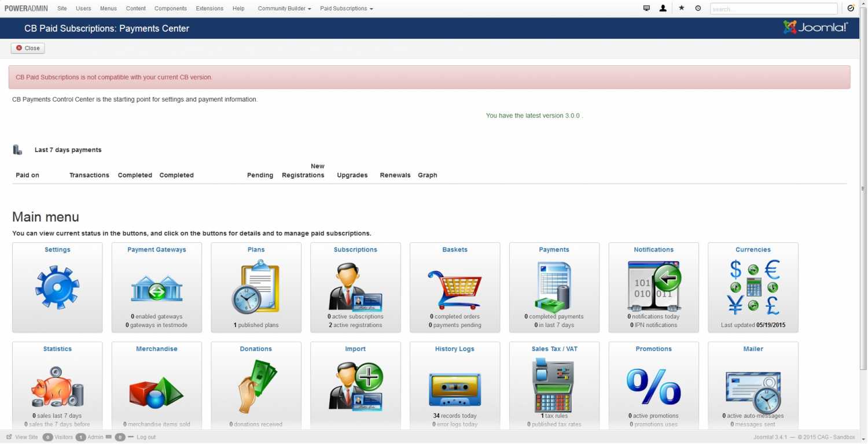Open the Components menu
The width and height of the screenshot is (868, 444).
pyautogui.click(x=171, y=9)
